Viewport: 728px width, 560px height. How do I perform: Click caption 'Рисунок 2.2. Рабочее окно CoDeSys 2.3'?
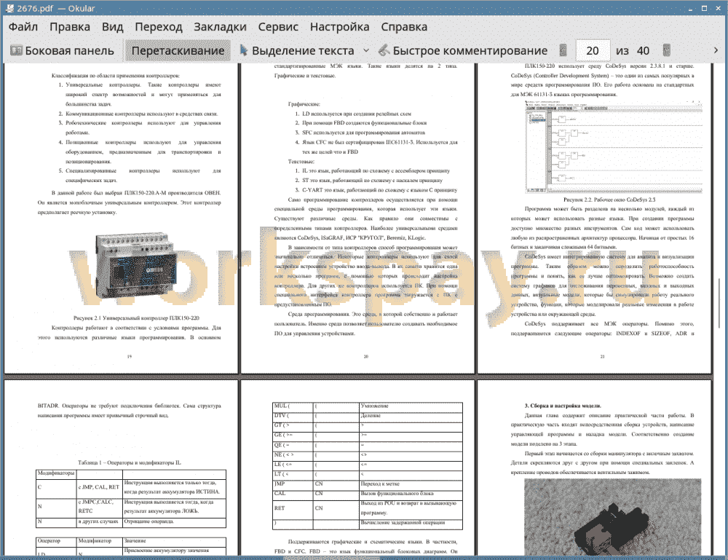pos(609,200)
